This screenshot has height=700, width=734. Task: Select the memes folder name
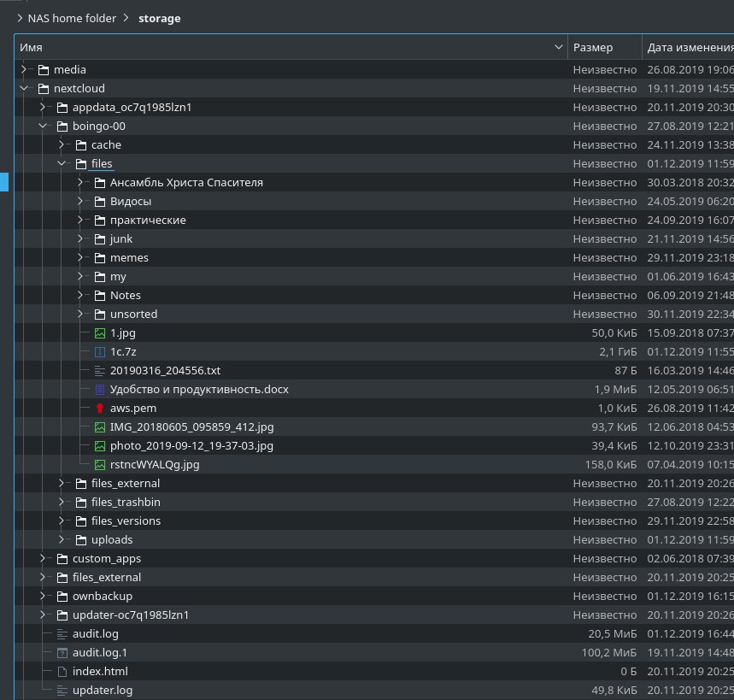[x=129, y=258]
